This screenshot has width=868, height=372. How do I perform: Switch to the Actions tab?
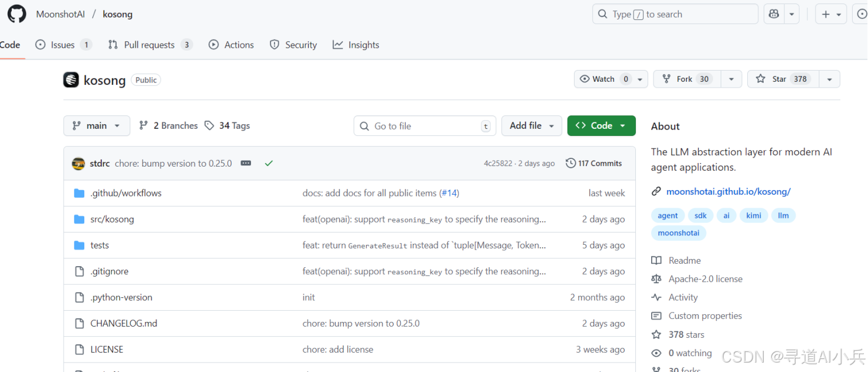[231, 45]
